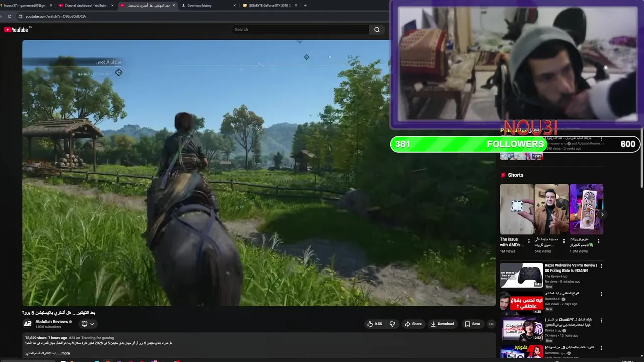Open options for the ChatGPT video
This screenshot has width=644, height=362.
(x=601, y=320)
